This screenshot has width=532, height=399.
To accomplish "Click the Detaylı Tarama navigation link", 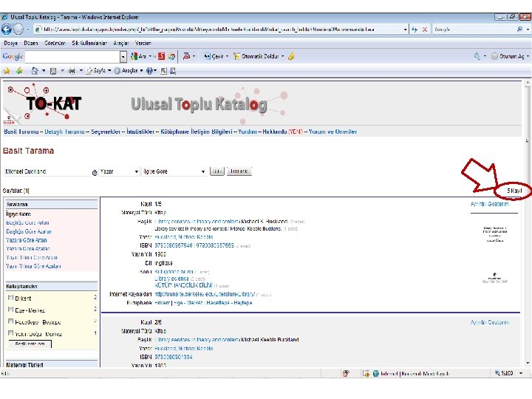I will click(x=64, y=132).
